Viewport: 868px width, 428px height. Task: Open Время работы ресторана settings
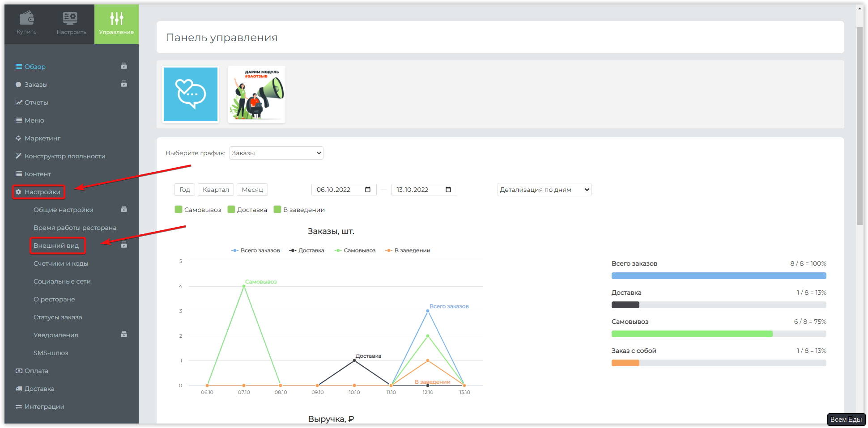[75, 228]
